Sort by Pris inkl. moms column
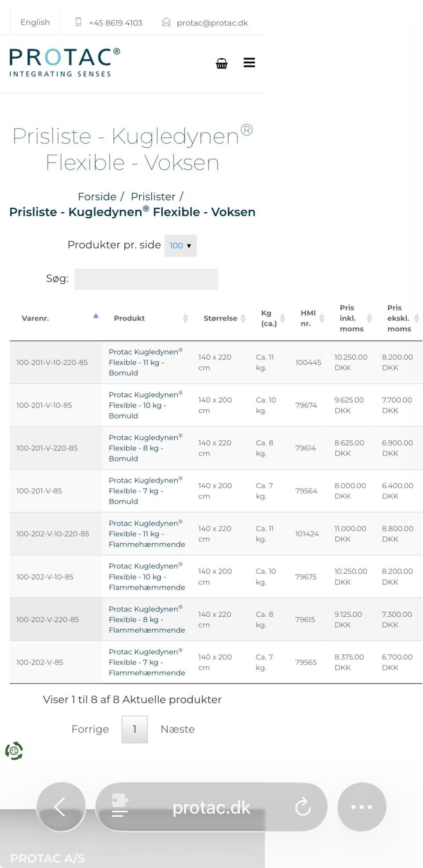This screenshot has width=423, height=868. tap(369, 318)
